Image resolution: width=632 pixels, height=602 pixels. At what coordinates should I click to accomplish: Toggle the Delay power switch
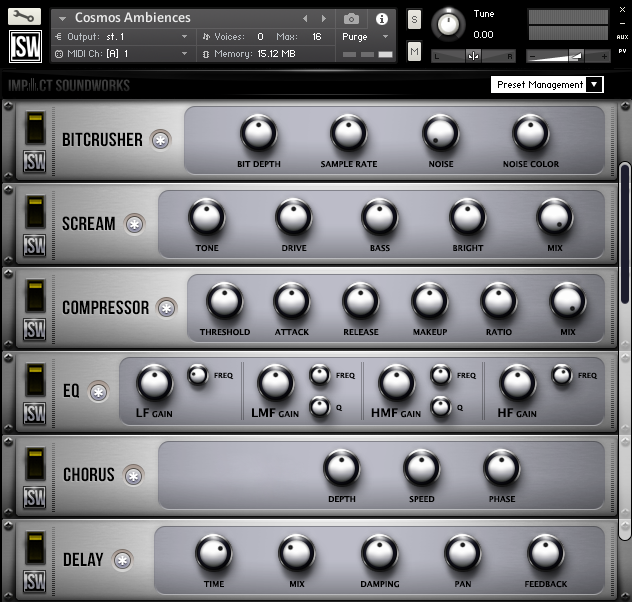point(35,548)
